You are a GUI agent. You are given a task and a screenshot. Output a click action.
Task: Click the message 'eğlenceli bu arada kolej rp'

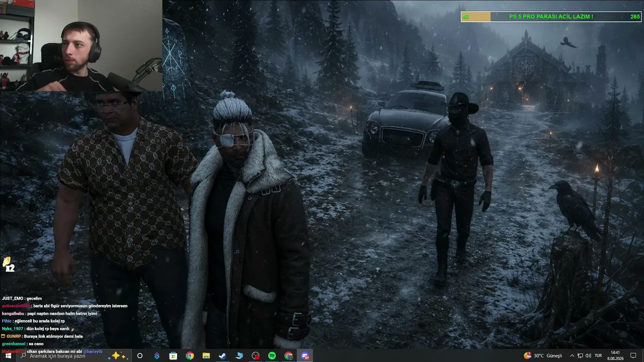(x=40, y=321)
